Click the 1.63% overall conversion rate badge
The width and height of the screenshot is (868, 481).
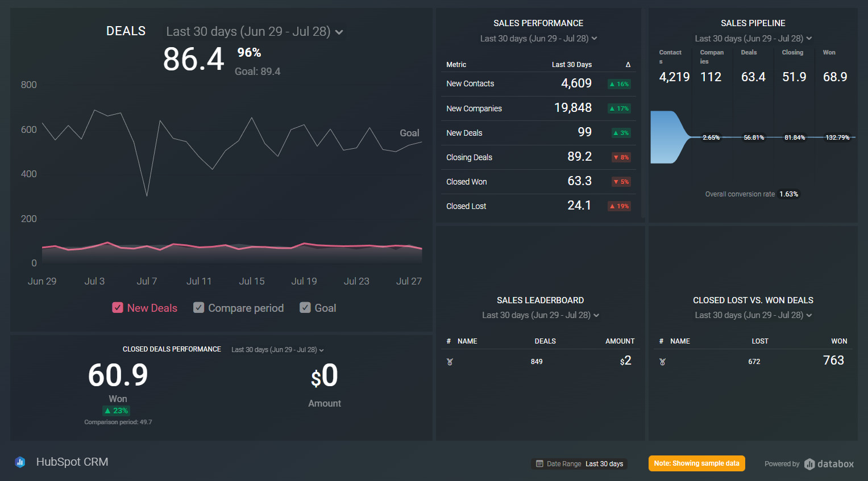(x=788, y=194)
